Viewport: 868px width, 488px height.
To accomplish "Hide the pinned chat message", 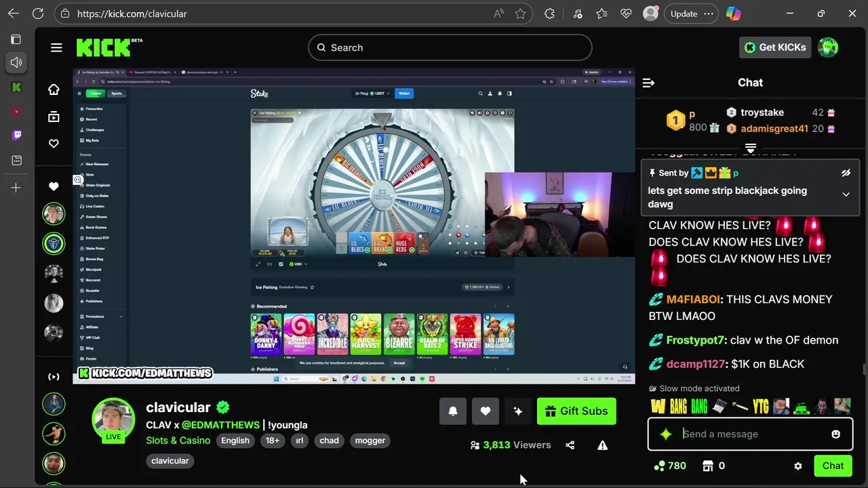I will [x=846, y=174].
